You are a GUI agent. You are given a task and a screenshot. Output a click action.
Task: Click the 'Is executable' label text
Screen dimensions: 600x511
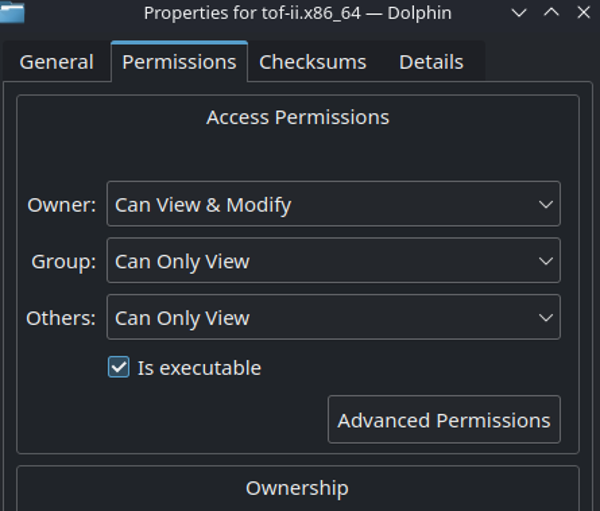click(199, 368)
